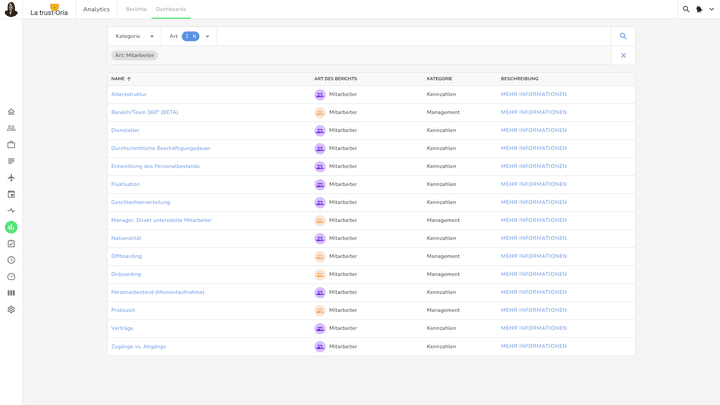Clear all filters with the X button
The width and height of the screenshot is (720, 405).
623,55
